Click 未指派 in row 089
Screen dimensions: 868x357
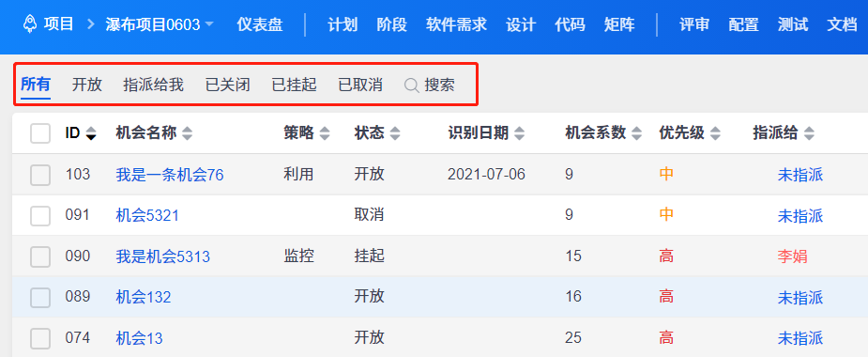click(x=800, y=298)
